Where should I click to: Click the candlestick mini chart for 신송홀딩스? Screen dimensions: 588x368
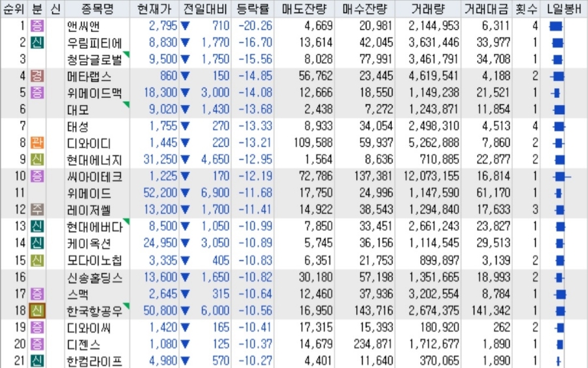559,277
